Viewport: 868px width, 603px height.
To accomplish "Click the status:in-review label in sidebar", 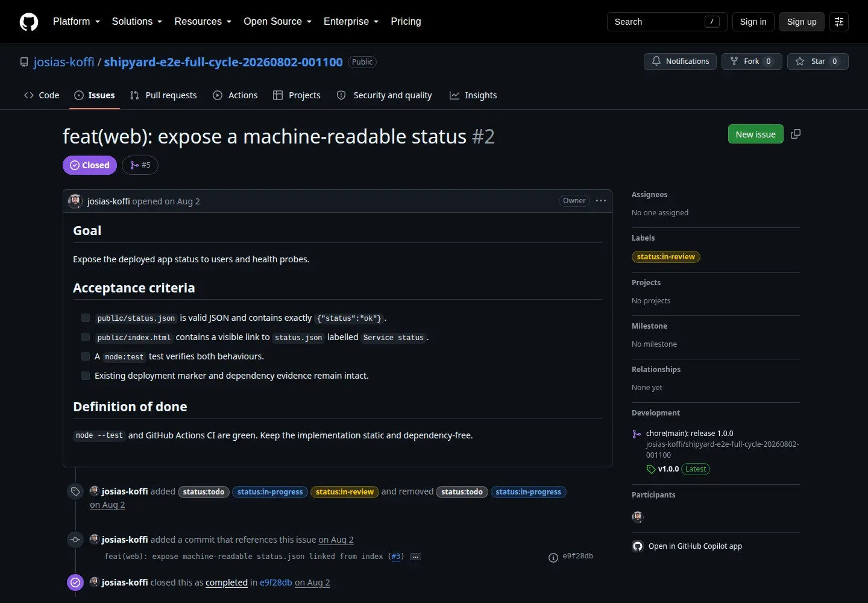I will (x=666, y=257).
